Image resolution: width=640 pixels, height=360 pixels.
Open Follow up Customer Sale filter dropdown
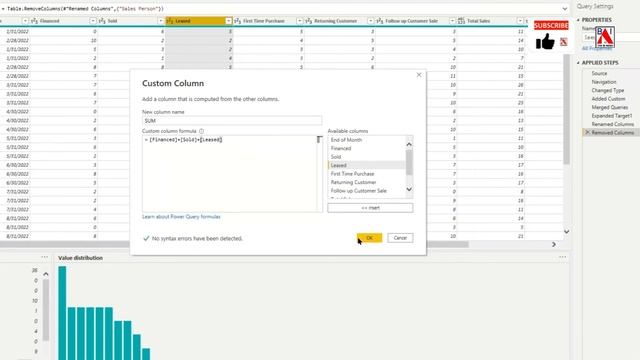(x=452, y=21)
